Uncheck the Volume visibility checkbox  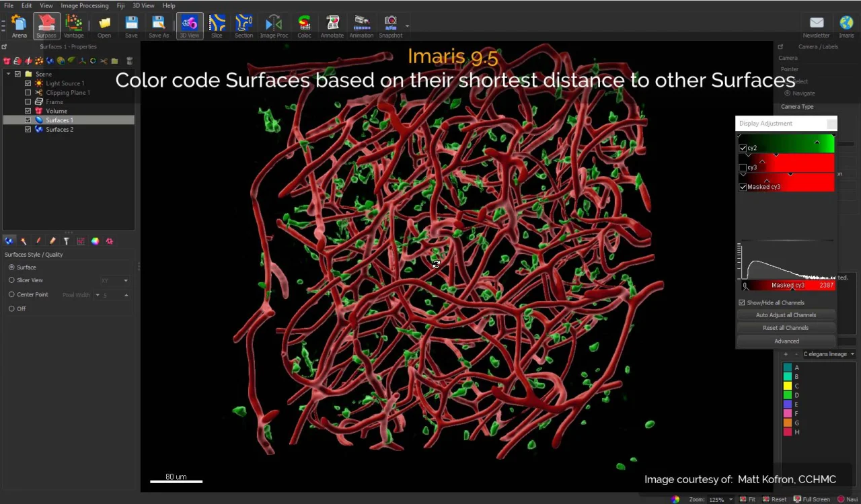(x=28, y=111)
